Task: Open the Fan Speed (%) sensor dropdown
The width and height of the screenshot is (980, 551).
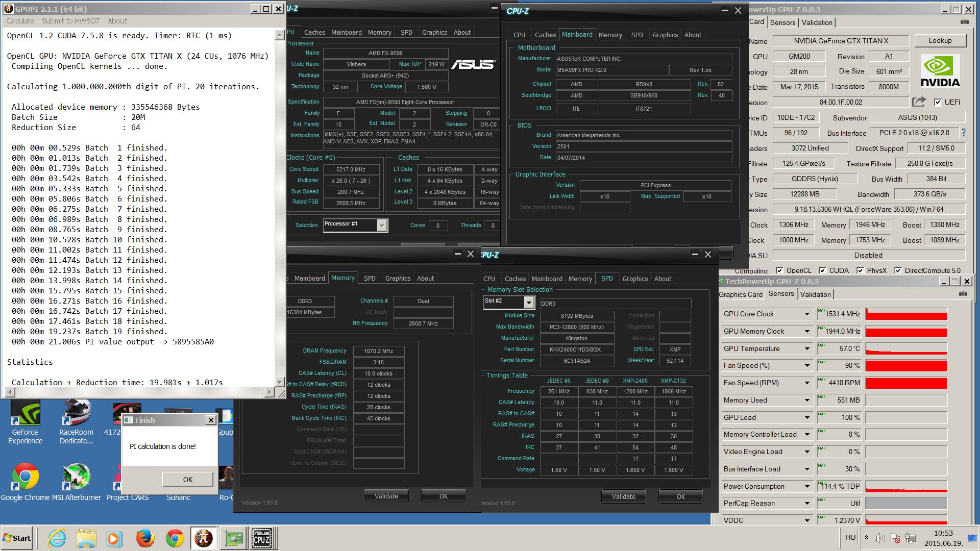Action: 807,366
